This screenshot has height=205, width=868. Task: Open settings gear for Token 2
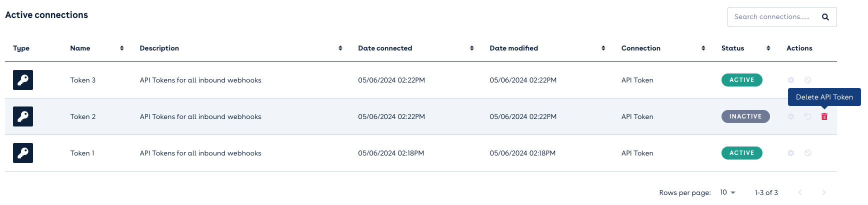click(x=790, y=116)
